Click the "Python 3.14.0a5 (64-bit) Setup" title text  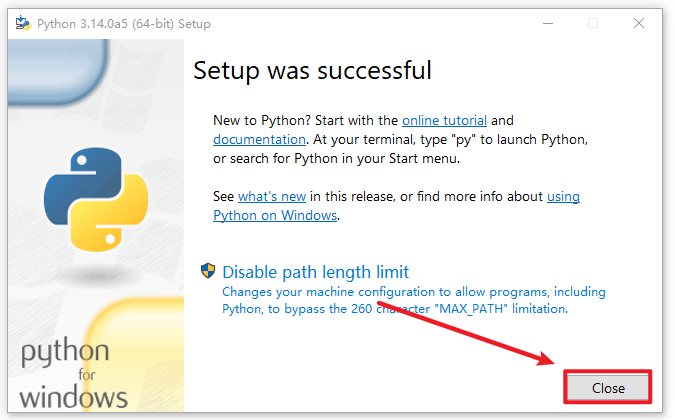124,23
